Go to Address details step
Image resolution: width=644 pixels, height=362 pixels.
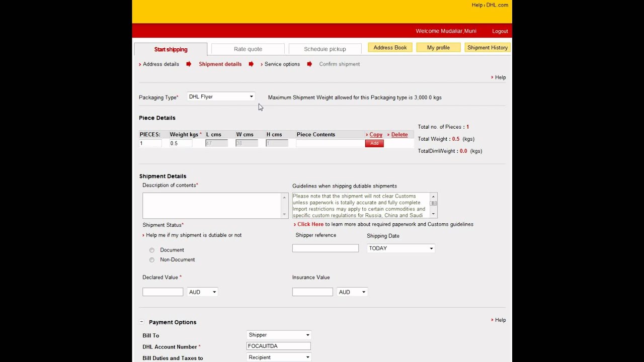pos(161,64)
